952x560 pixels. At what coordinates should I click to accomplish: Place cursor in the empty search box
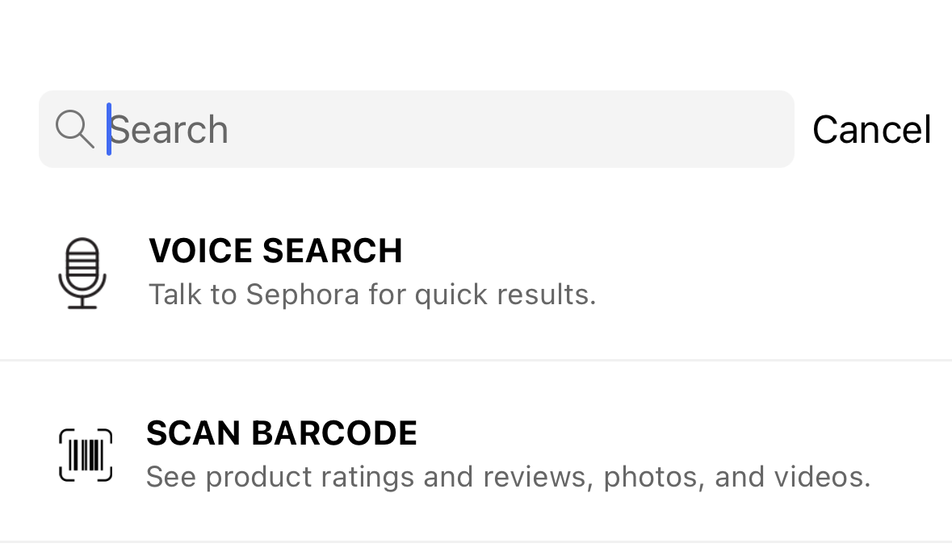404,128
